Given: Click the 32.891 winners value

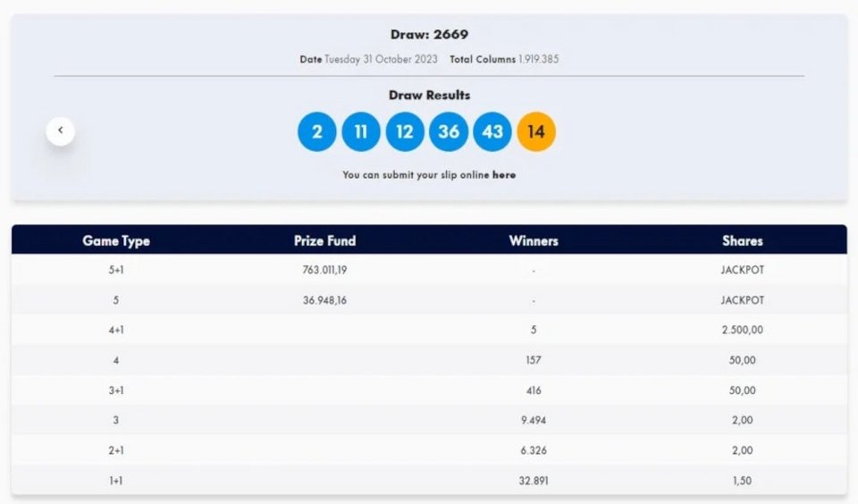Looking at the screenshot, I should pyautogui.click(x=534, y=481).
